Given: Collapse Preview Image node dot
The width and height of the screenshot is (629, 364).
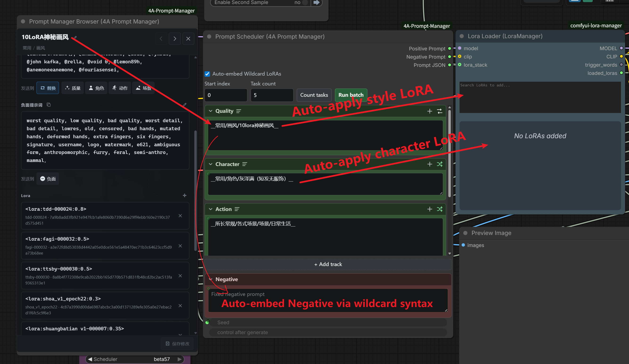Looking at the screenshot, I should click(465, 233).
